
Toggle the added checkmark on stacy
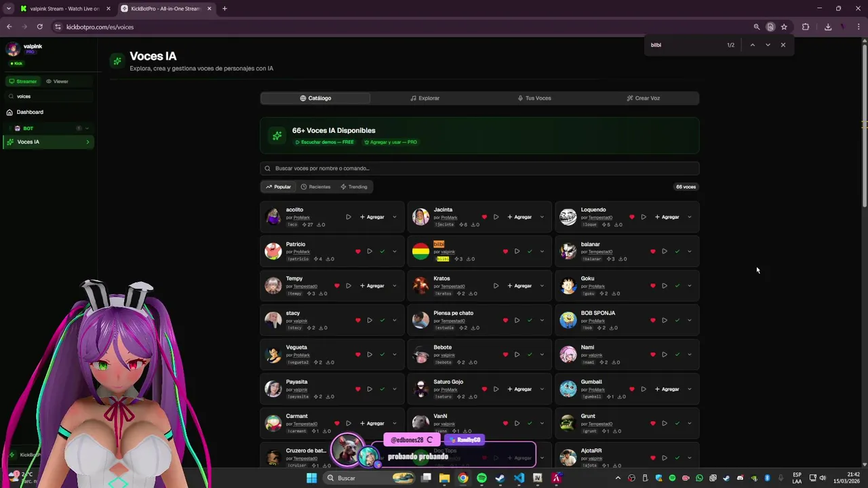[382, 320]
